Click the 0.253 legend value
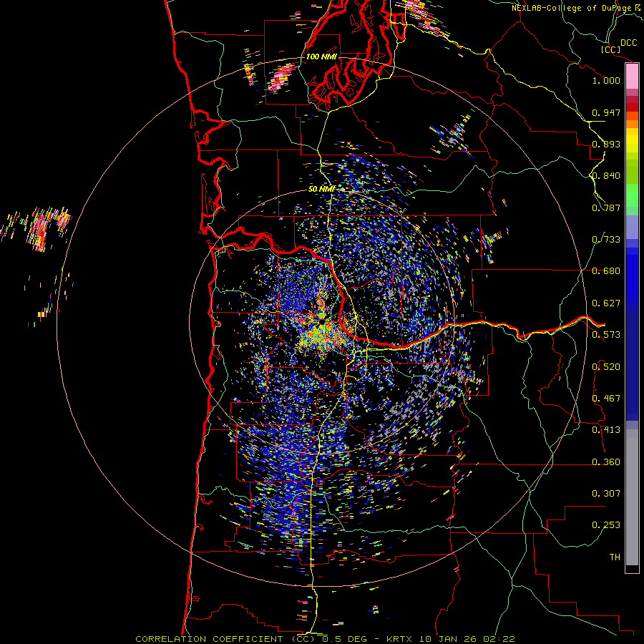 [x=606, y=525]
